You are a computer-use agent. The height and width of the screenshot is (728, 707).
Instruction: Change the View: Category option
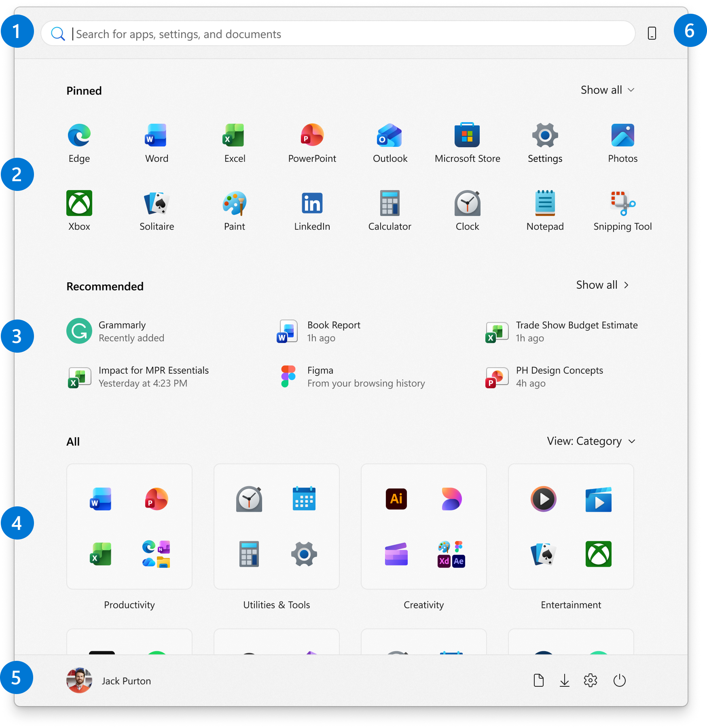591,441
